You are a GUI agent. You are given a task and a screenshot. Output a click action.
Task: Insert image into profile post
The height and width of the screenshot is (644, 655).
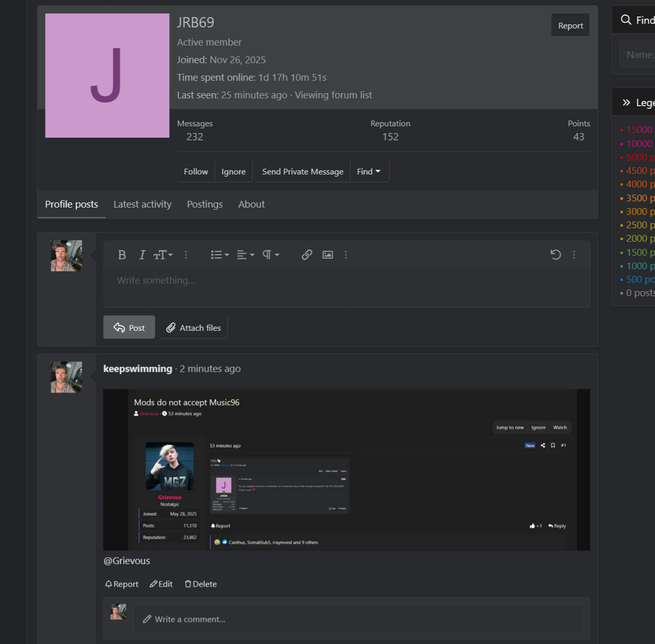click(x=327, y=255)
